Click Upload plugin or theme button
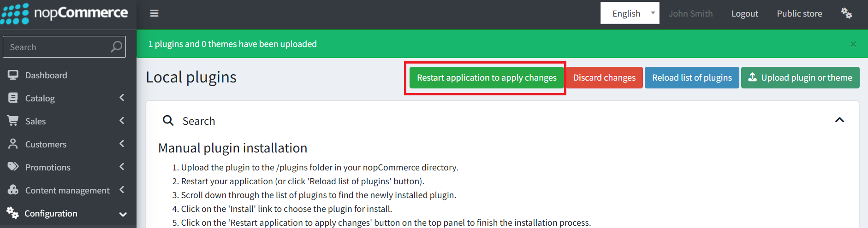Image resolution: width=868 pixels, height=228 pixels. (800, 78)
